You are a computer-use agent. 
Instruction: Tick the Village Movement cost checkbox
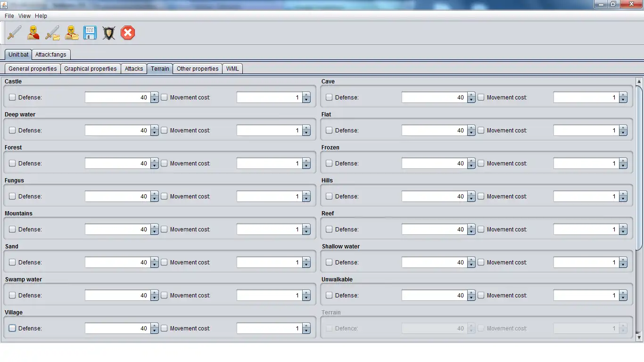164,329
